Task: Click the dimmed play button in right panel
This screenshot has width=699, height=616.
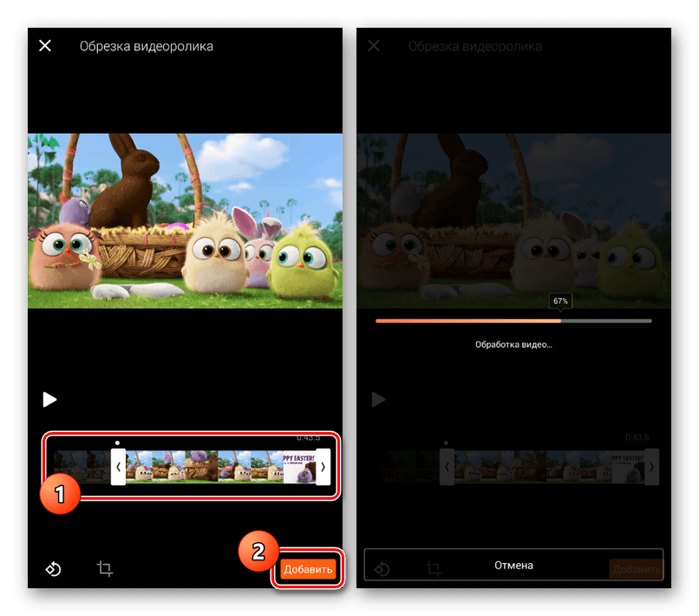Action: [378, 399]
